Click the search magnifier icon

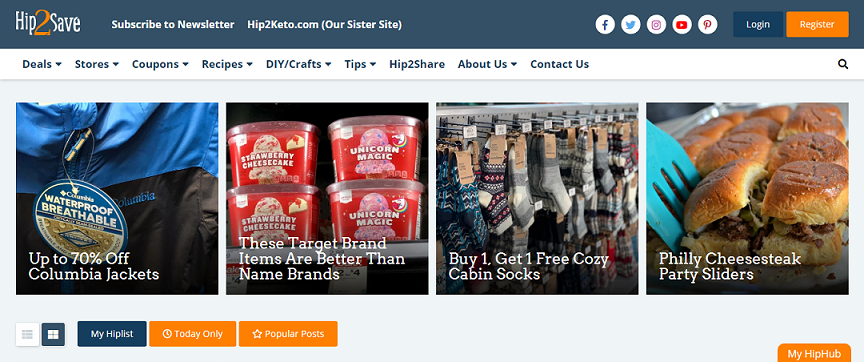click(x=843, y=64)
